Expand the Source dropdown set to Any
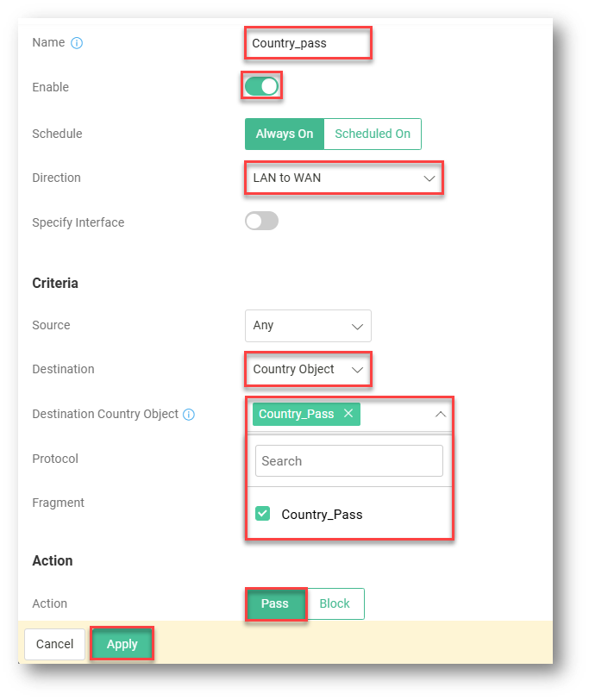 click(308, 326)
